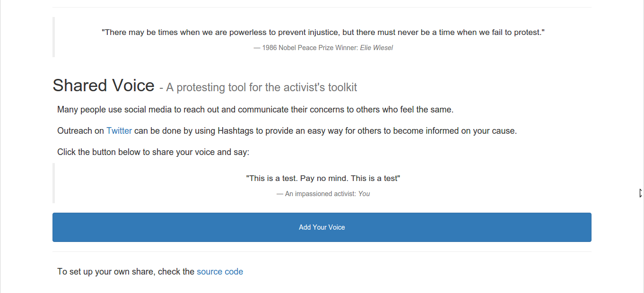Image resolution: width=644 pixels, height=293 pixels.
Task: Click the text To set up your own share
Action: 126,272
